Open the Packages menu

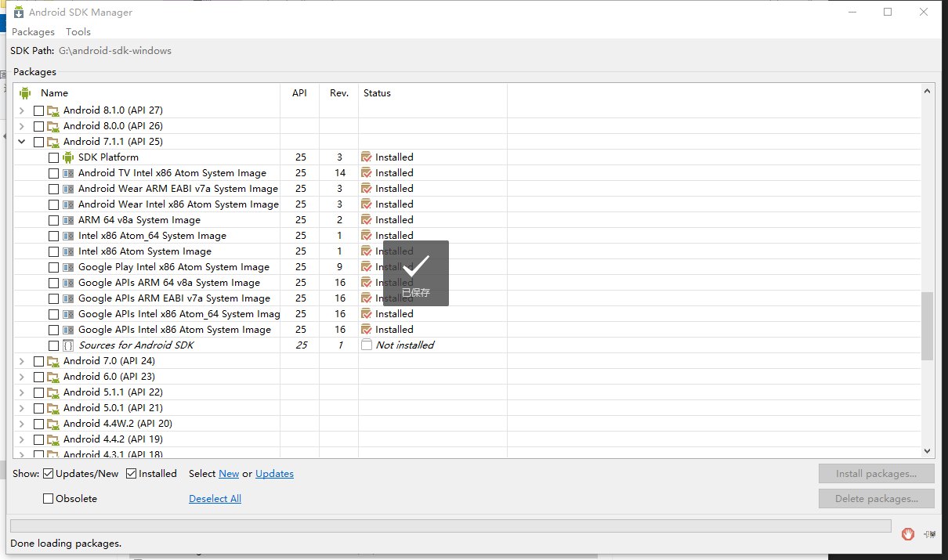coord(33,32)
